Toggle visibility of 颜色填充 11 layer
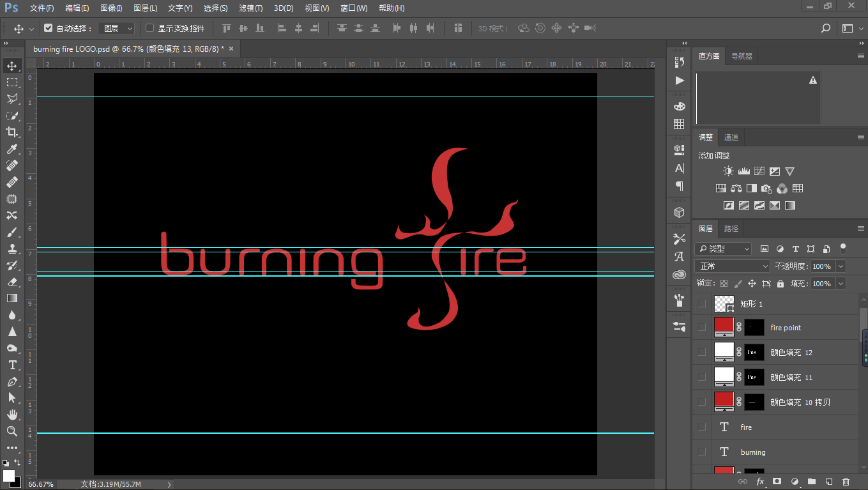Viewport: 868px width, 490px height. click(703, 378)
